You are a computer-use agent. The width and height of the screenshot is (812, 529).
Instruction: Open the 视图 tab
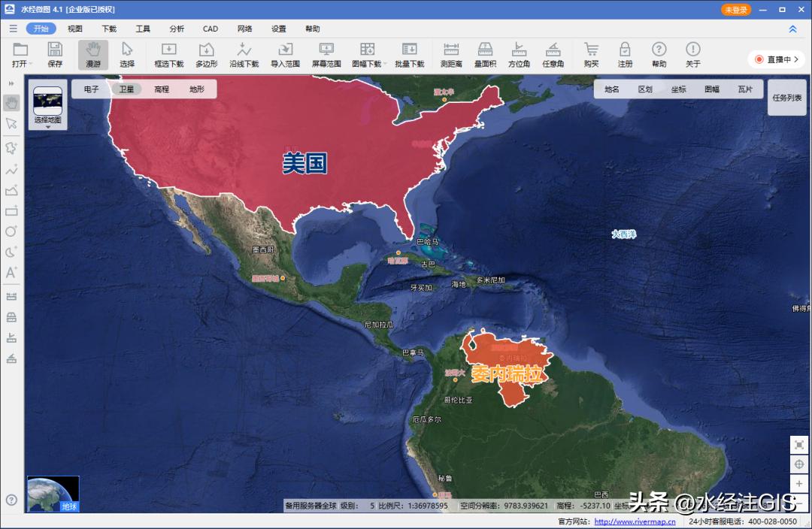(x=74, y=29)
